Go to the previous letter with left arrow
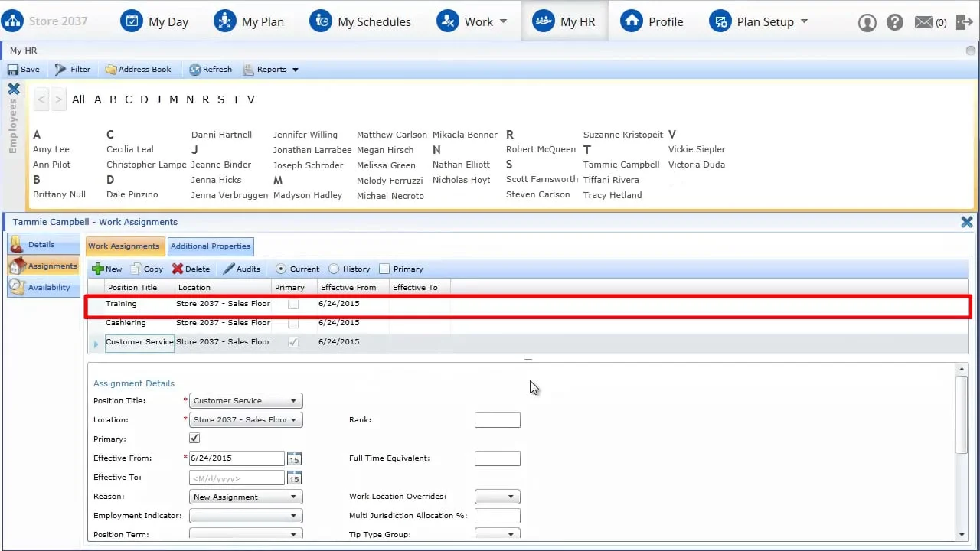This screenshot has height=551, width=980. tap(41, 99)
